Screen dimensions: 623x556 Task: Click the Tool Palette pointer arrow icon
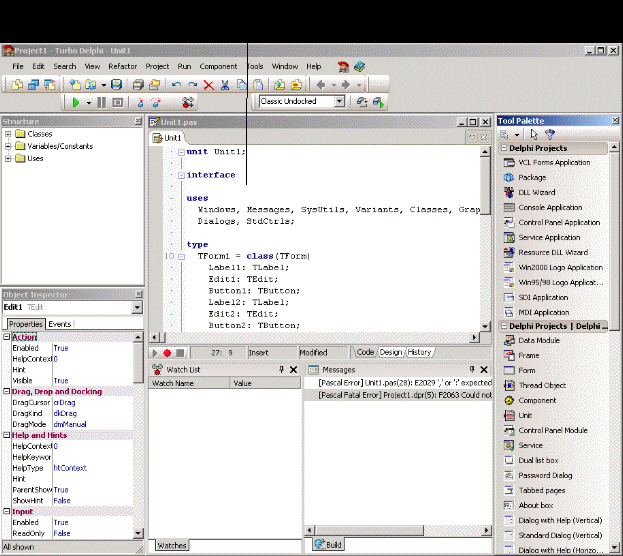click(534, 134)
